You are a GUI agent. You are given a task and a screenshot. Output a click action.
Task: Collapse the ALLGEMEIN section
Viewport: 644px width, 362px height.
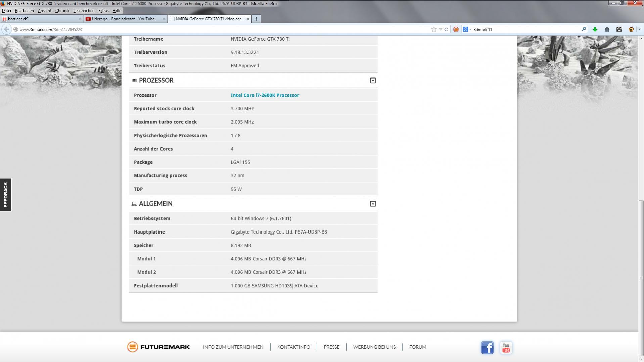pos(373,204)
